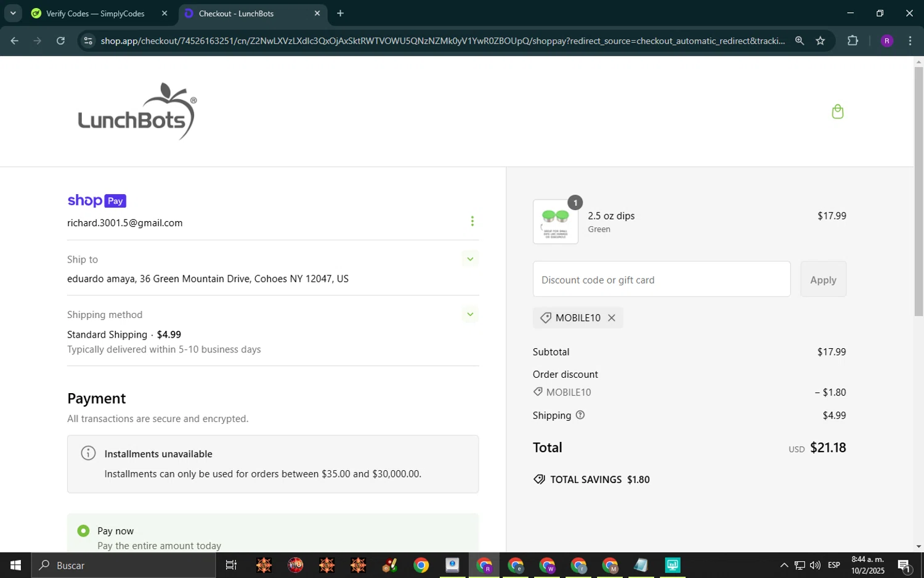This screenshot has height=578, width=924.
Task: Open the Extensions puzzle icon
Action: (853, 41)
